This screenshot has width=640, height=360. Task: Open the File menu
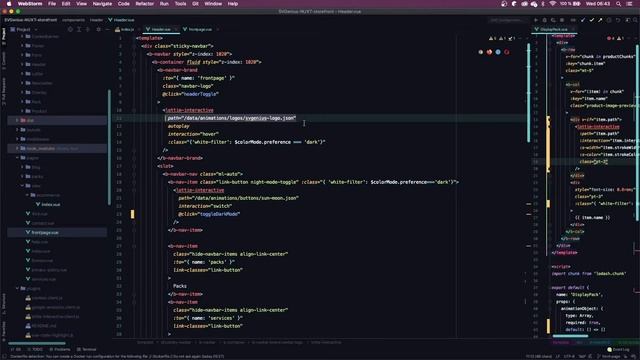click(x=52, y=4)
